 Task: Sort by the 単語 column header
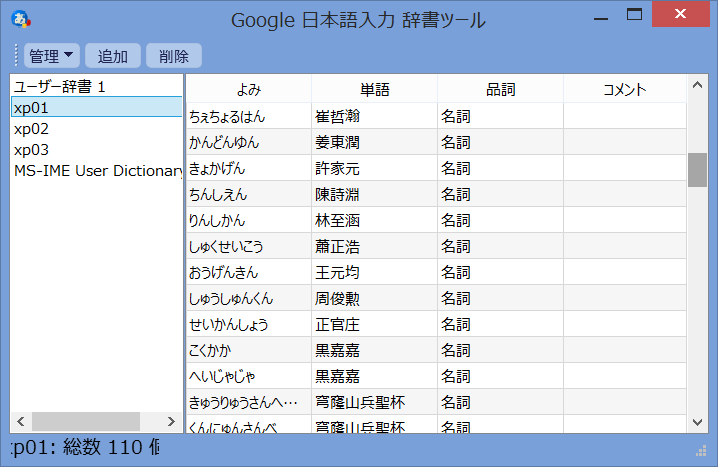375,89
